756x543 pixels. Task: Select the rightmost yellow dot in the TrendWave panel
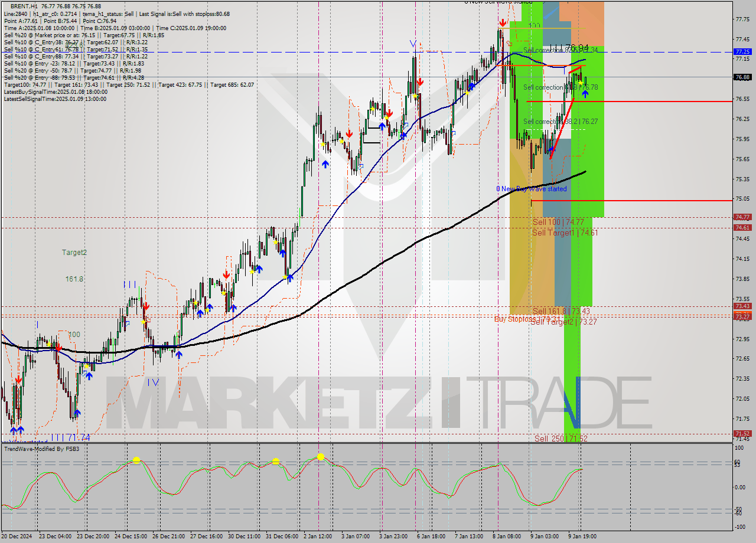(321, 456)
